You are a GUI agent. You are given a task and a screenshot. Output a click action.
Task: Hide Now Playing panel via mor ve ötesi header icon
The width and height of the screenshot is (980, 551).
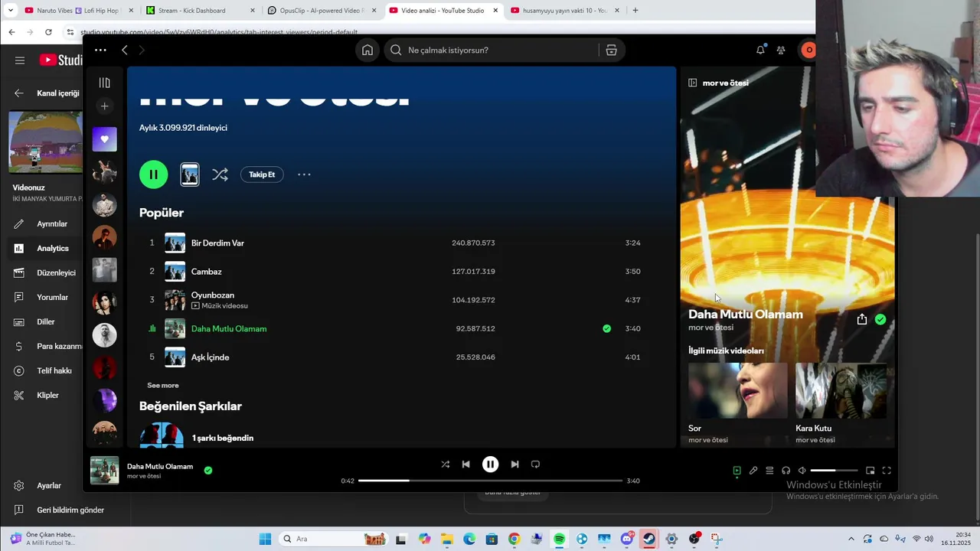[692, 83]
